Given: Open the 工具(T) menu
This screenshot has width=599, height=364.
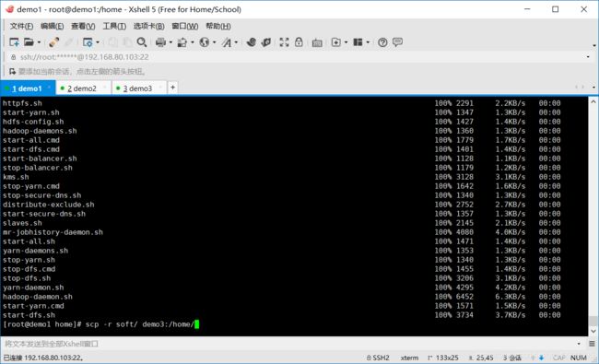Looking at the screenshot, I should [114, 26].
